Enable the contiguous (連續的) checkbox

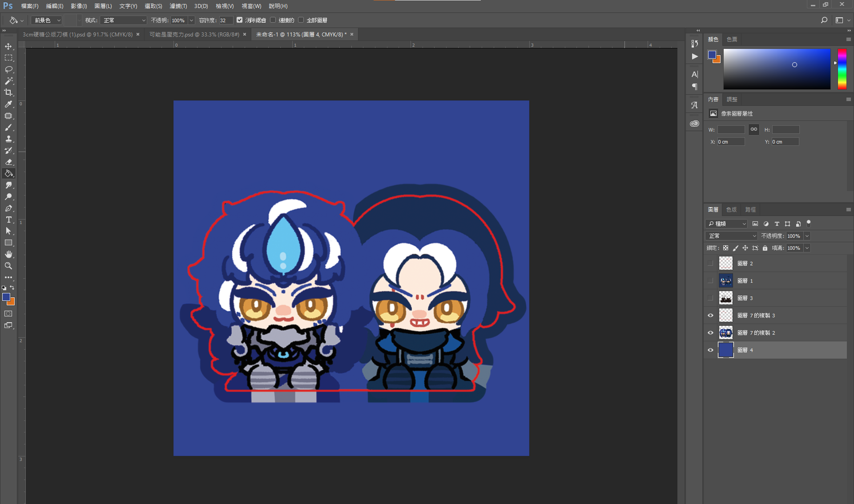[x=273, y=20]
